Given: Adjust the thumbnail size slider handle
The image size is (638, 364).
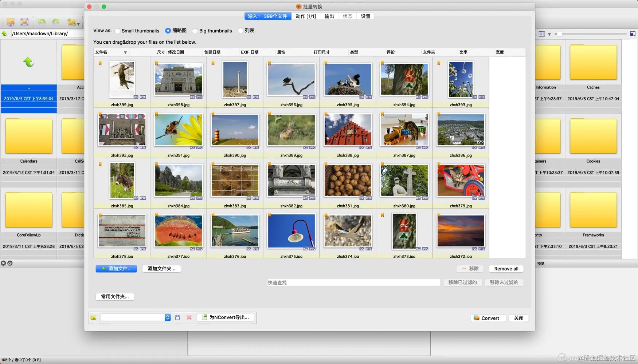Looking at the screenshot, I should (x=559, y=34).
